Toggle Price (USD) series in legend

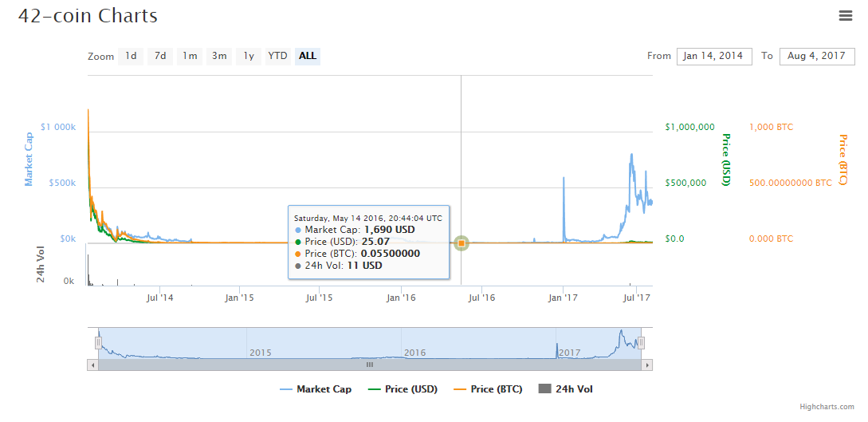click(x=403, y=389)
